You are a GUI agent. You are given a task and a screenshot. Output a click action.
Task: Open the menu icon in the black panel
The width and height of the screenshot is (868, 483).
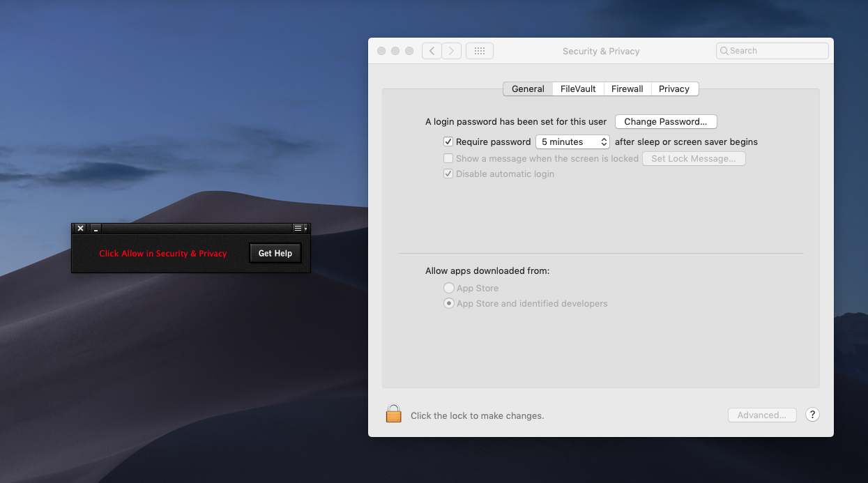pos(300,229)
